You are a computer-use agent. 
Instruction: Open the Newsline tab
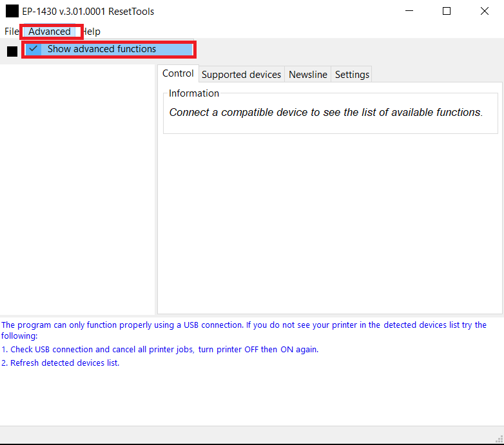(307, 75)
